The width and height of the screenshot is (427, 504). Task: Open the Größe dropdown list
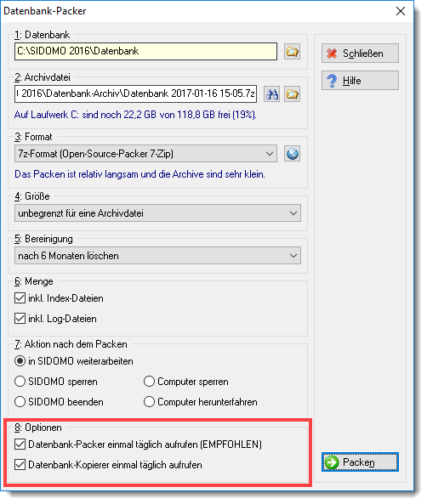(157, 213)
